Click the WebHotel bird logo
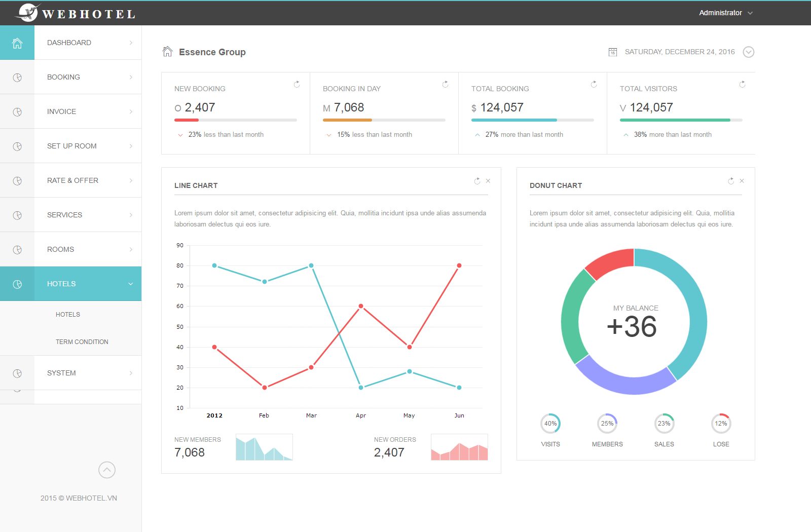This screenshot has height=532, width=811. (x=28, y=13)
